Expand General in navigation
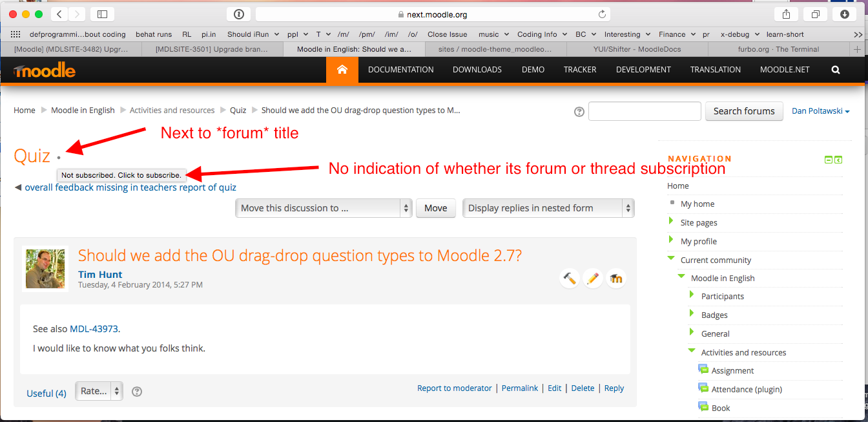Image resolution: width=868 pixels, height=422 pixels. 692,333
